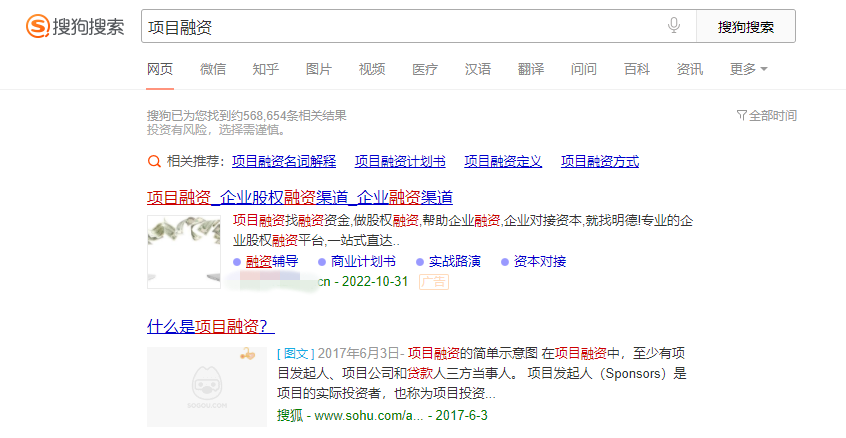
Task: Click the ad date text 2022-10-31
Action: (375, 282)
